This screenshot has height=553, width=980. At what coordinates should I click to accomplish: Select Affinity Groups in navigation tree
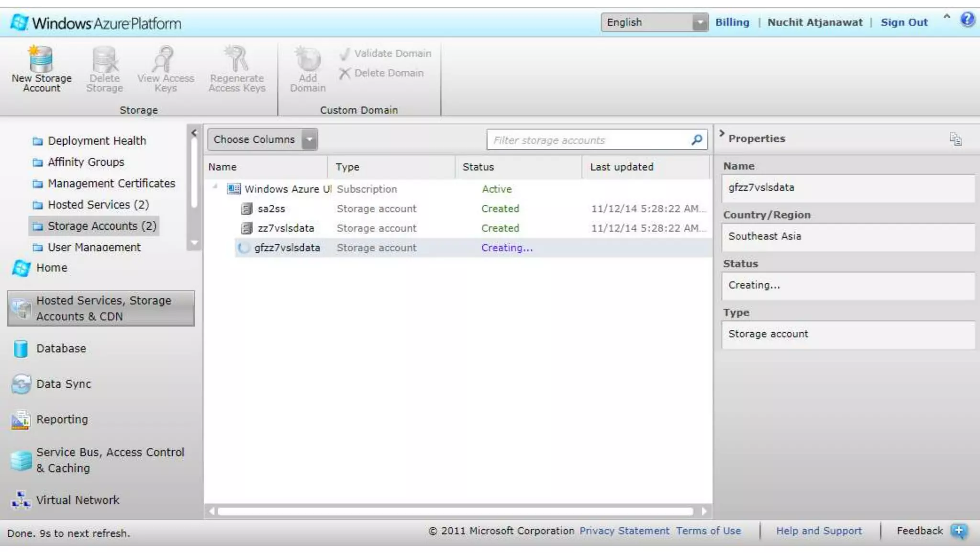click(x=86, y=162)
